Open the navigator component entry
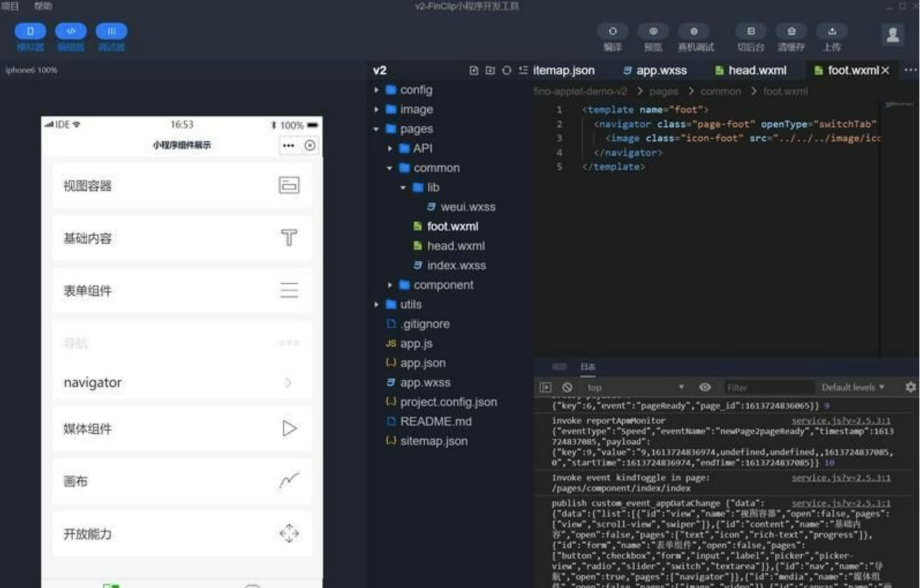920x588 pixels. coord(182,383)
